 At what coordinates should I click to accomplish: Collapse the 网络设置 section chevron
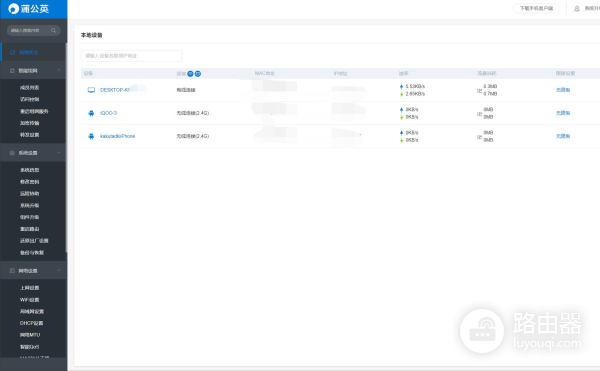[59, 270]
